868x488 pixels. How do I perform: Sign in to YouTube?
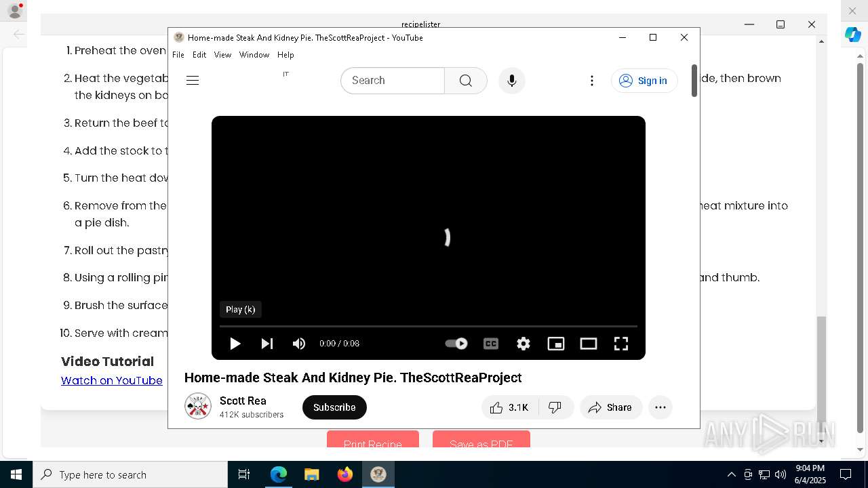(644, 81)
